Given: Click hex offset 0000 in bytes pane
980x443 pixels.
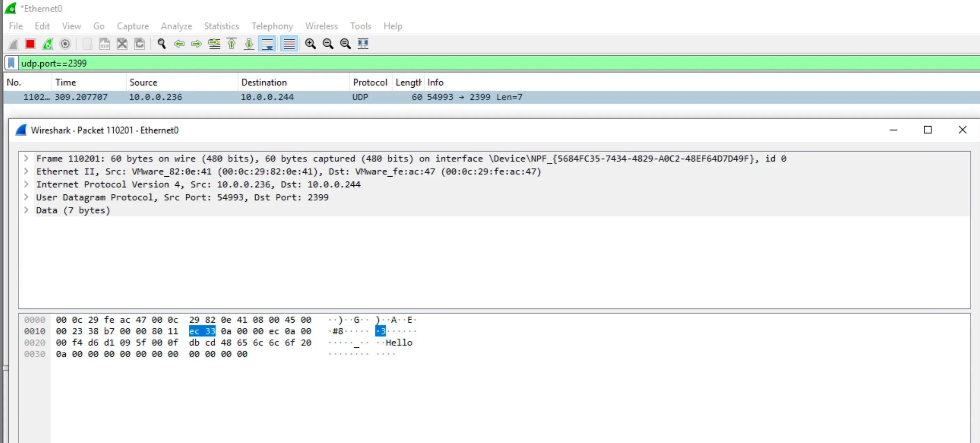Looking at the screenshot, I should (x=35, y=320).
